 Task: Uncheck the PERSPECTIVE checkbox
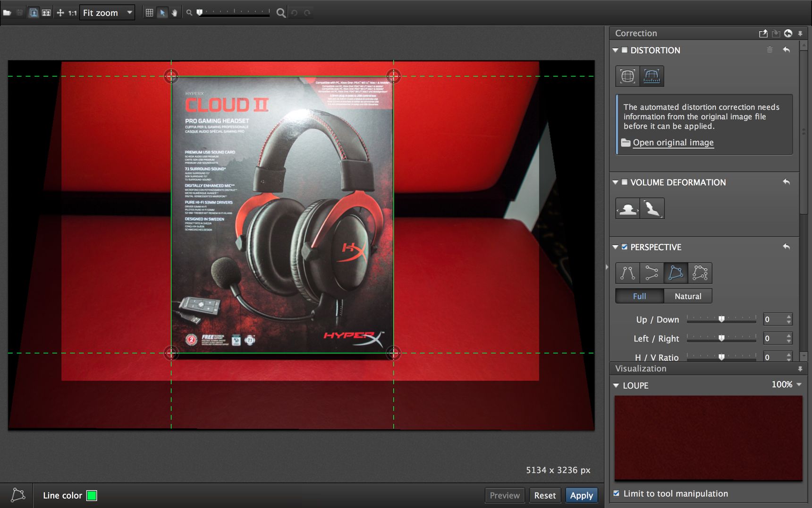tap(625, 247)
